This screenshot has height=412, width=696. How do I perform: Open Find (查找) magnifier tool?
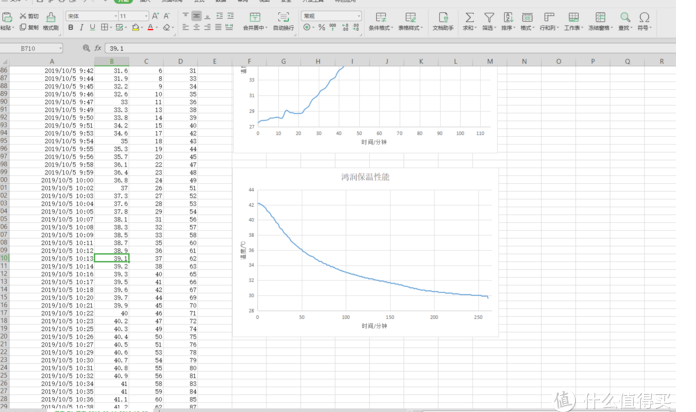(624, 20)
